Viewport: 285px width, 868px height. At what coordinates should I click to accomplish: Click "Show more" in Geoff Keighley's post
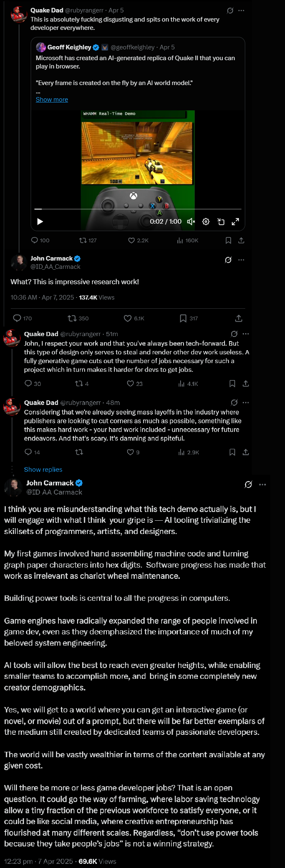[x=52, y=100]
